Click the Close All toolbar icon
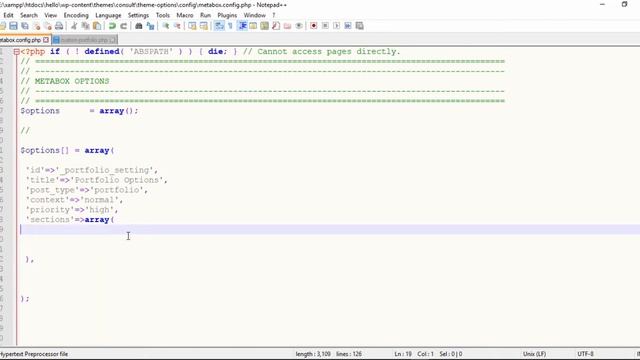This screenshot has width=640, height=360. coord(48,26)
